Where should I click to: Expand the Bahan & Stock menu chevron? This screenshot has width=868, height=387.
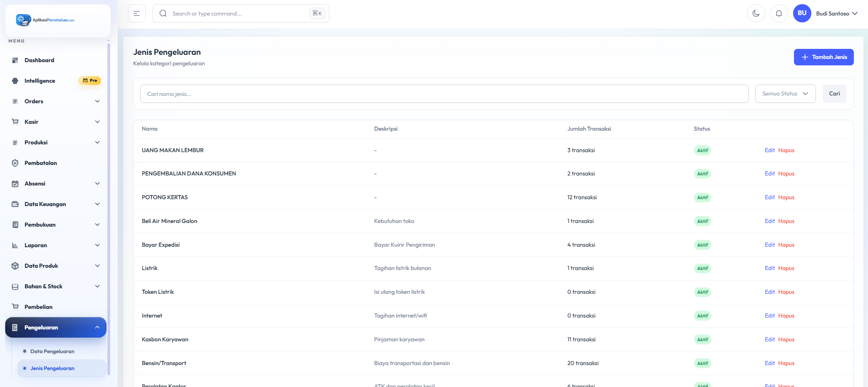[97, 286]
